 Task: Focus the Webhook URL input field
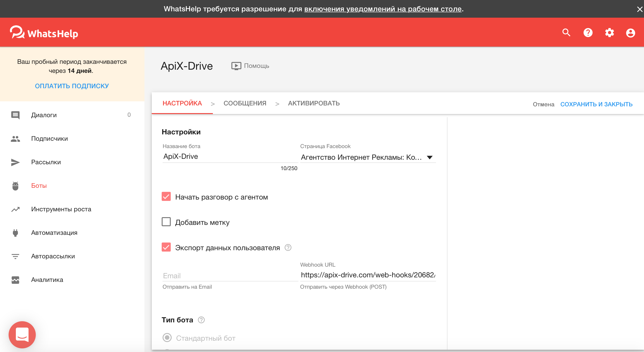pyautogui.click(x=368, y=275)
